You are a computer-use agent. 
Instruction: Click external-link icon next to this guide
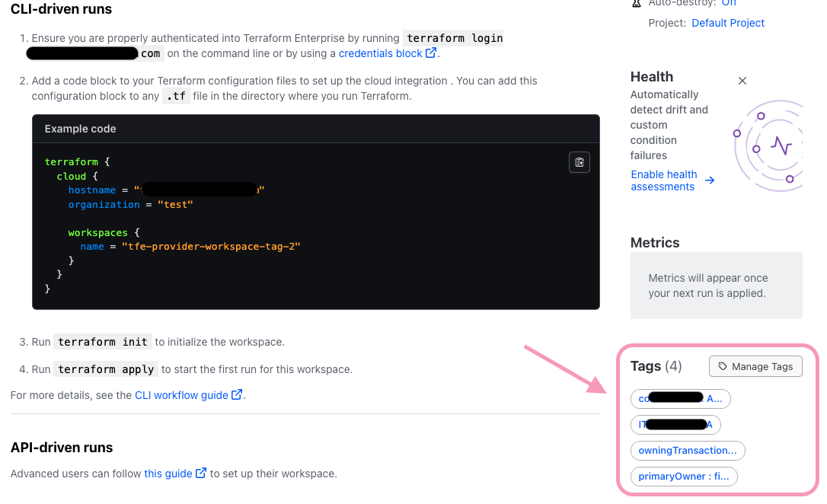201,474
